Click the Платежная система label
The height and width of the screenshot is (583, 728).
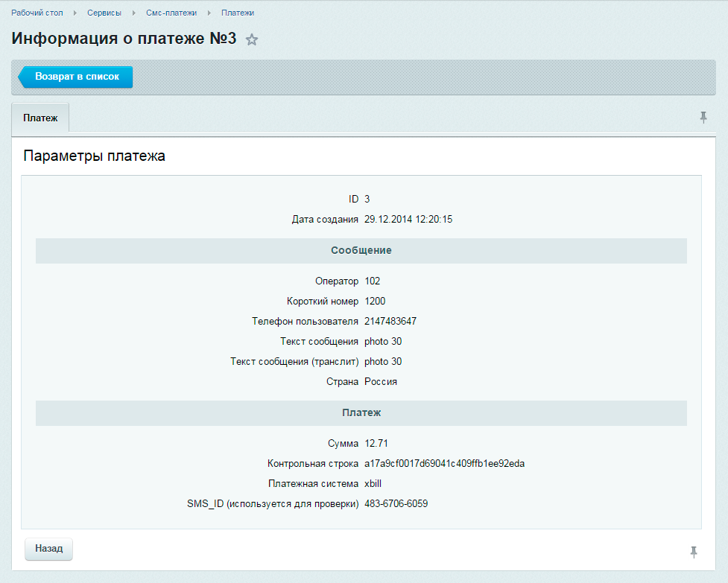tap(314, 484)
